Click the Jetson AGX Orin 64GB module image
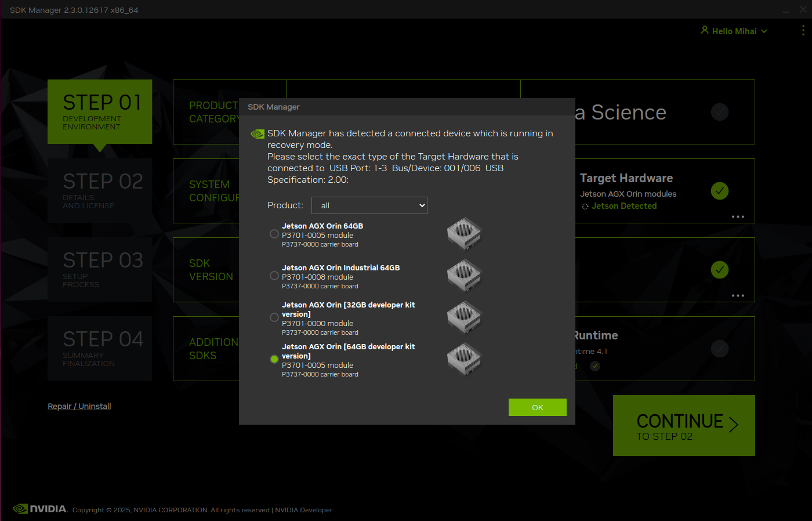Screen dimensions: 812x521 [464, 233]
